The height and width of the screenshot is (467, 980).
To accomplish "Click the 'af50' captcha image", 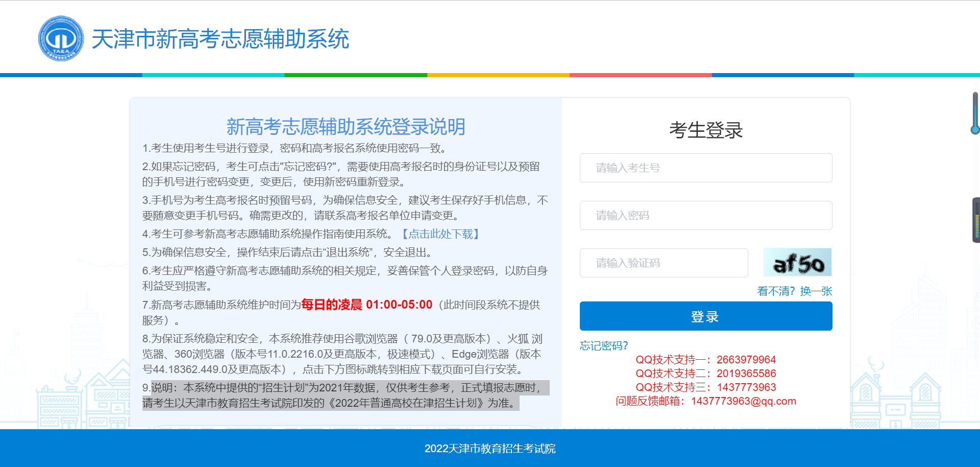I will (x=798, y=263).
